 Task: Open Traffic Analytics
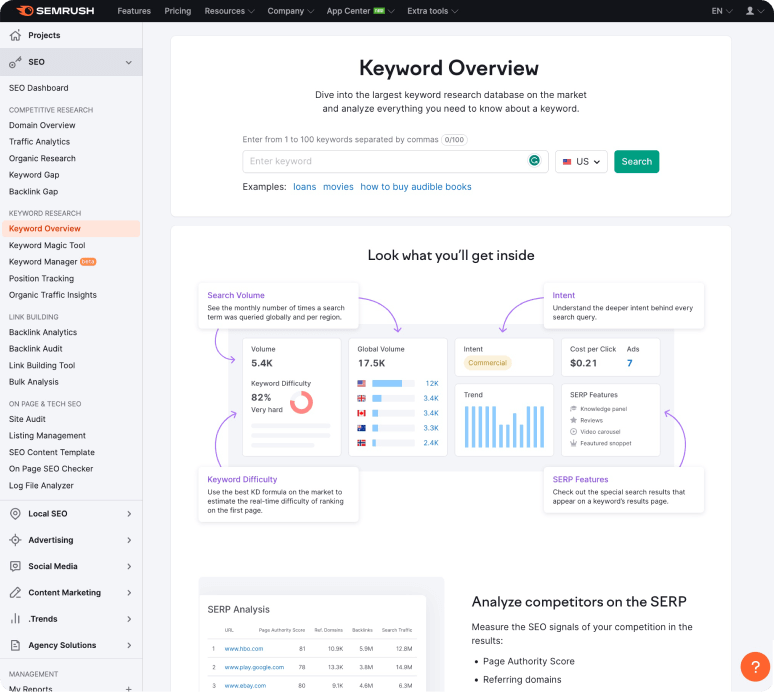40,142
